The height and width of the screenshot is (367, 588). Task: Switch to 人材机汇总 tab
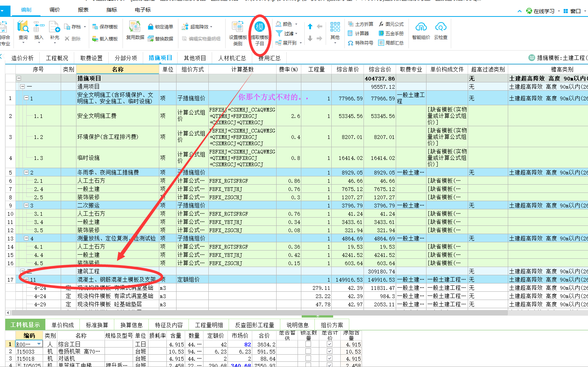(232, 58)
